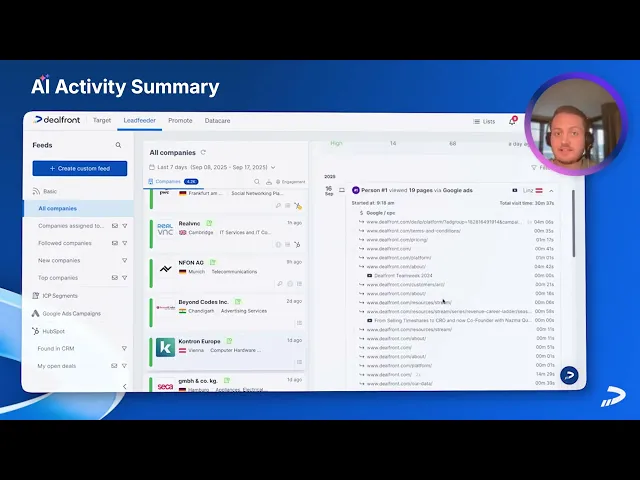Click the filter icon beside Found in CRM

[124, 349]
